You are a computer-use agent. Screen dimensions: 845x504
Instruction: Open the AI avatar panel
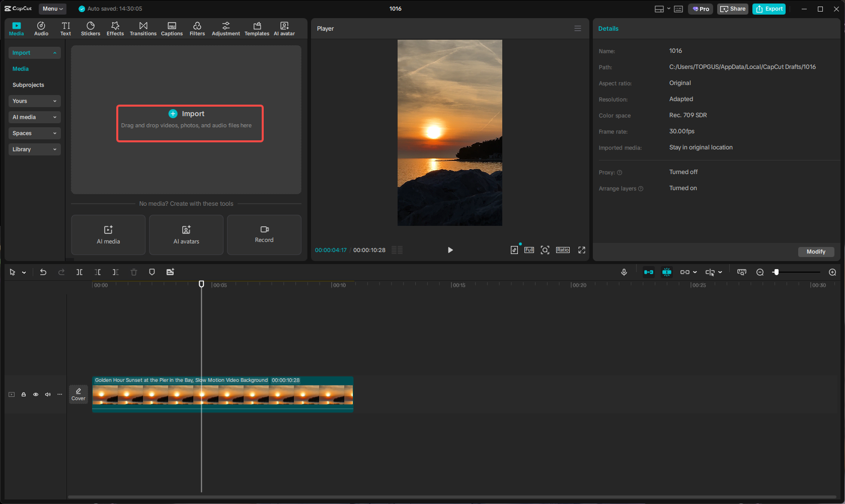[284, 28]
